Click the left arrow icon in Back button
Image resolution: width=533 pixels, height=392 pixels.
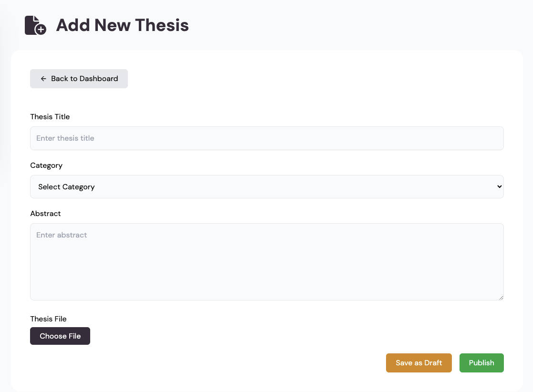(43, 79)
